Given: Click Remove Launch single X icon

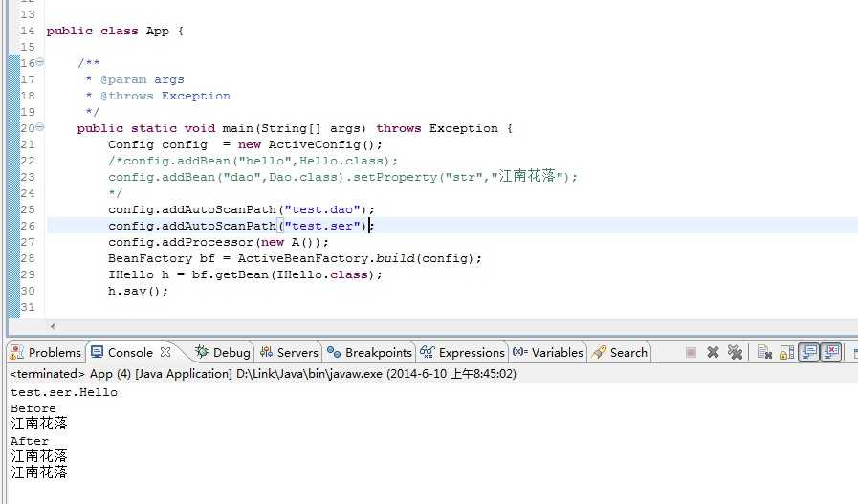Looking at the screenshot, I should [713, 352].
